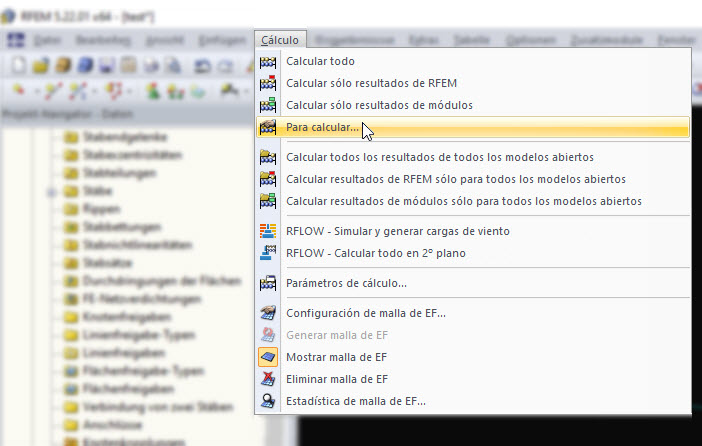
Task: Click RFLOW Simular y generar cargas de viento icon
Action: tap(268, 231)
